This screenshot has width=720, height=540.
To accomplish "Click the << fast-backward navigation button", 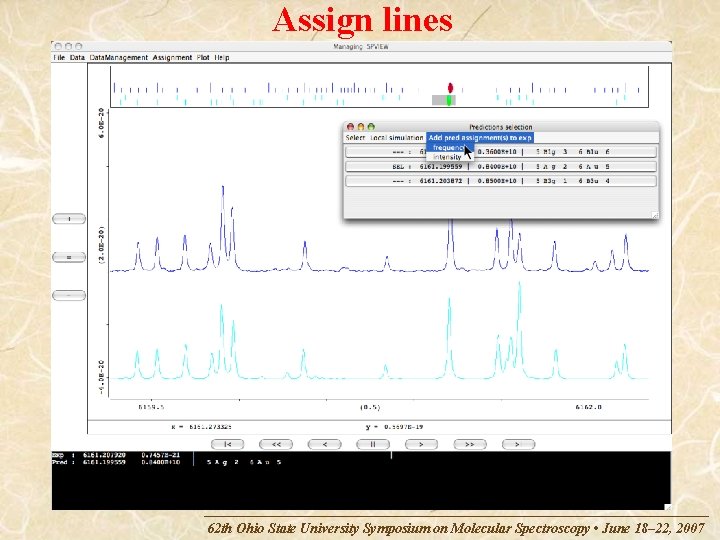I will [276, 444].
